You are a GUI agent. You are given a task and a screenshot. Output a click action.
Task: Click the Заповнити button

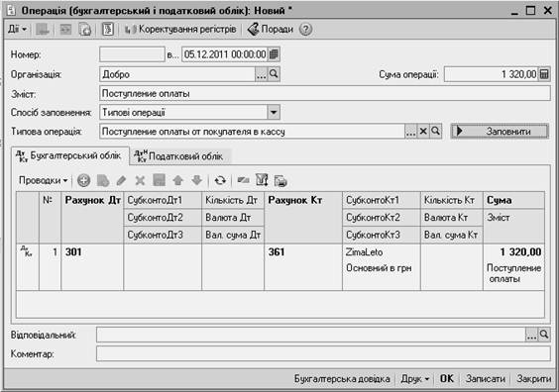point(500,132)
